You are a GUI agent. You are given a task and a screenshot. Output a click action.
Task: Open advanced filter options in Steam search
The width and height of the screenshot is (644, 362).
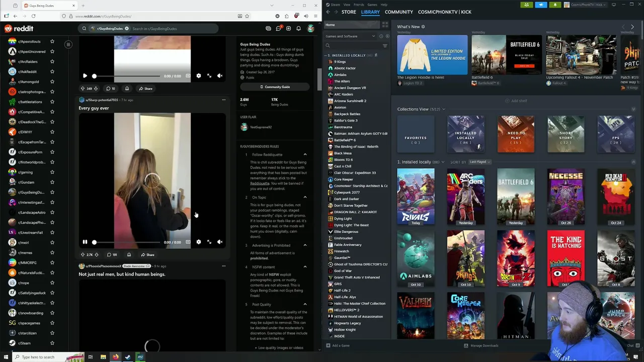pyautogui.click(x=385, y=46)
